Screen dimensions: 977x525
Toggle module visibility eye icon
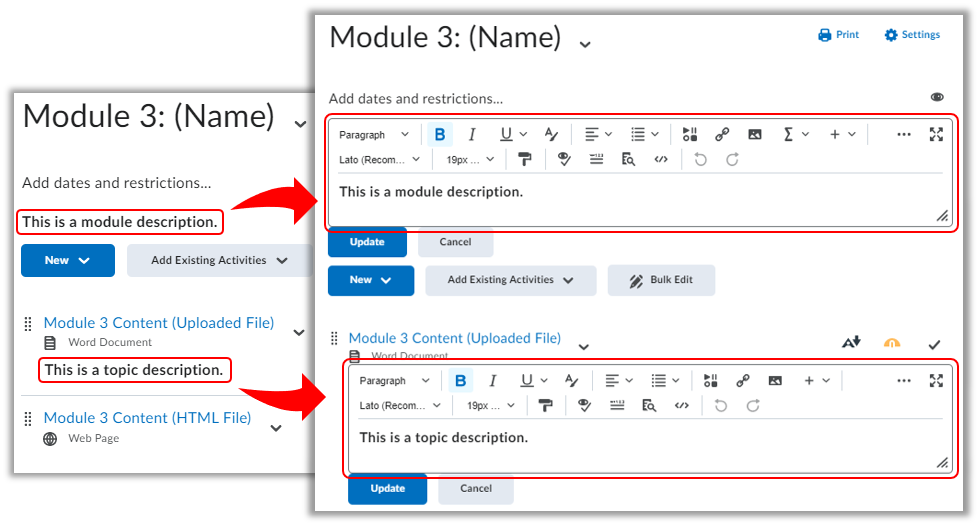[937, 98]
